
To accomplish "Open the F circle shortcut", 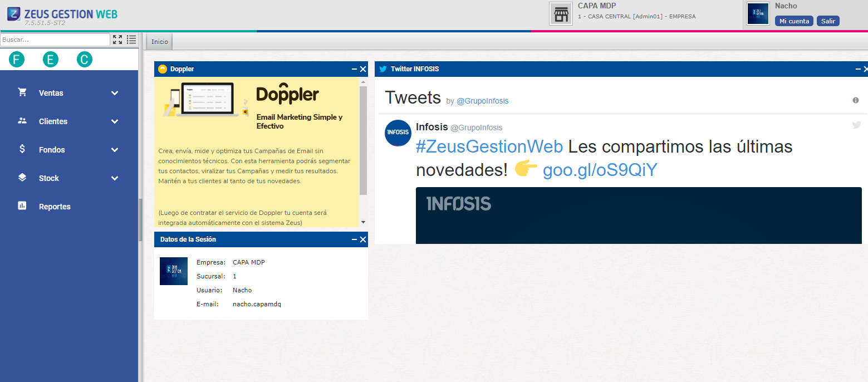I will click(x=17, y=60).
